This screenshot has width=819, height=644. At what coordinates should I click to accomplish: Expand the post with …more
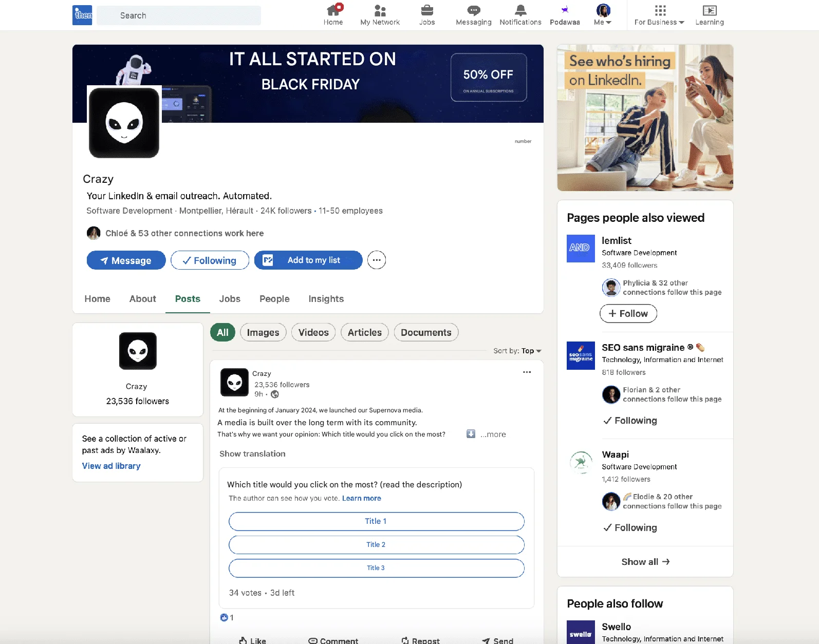pos(493,434)
